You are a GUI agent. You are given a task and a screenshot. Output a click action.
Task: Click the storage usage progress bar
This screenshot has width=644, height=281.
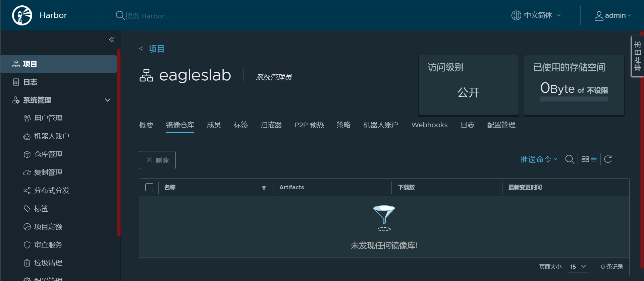pos(574,99)
